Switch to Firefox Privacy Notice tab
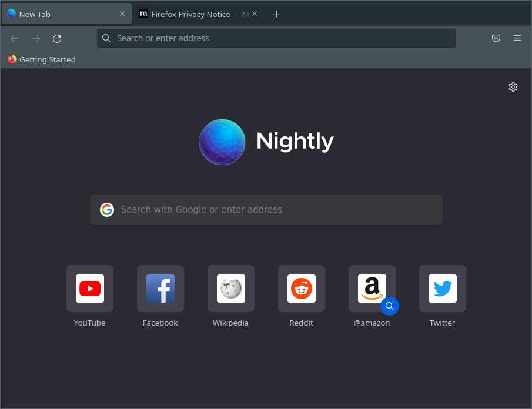 tap(199, 14)
